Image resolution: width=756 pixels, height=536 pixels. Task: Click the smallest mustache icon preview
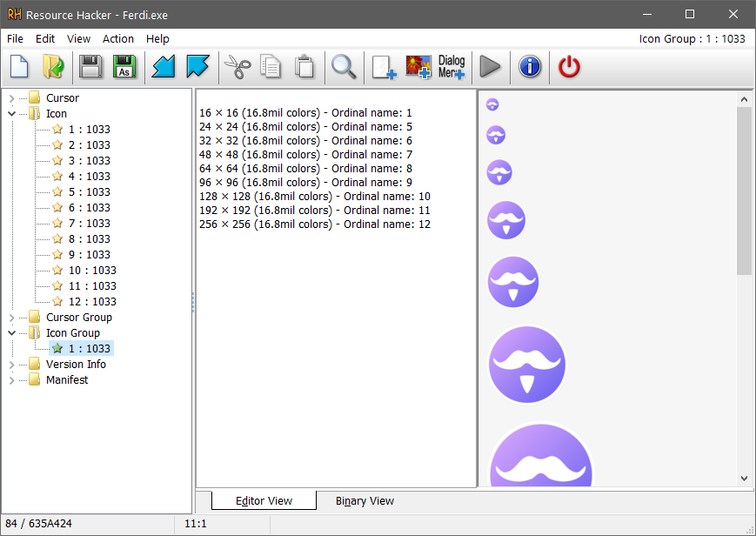[x=492, y=104]
